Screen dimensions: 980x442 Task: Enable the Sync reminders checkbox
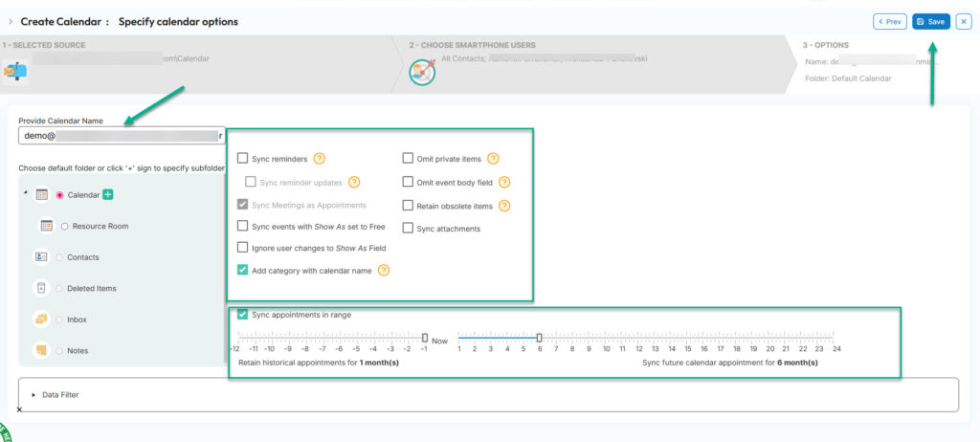243,159
